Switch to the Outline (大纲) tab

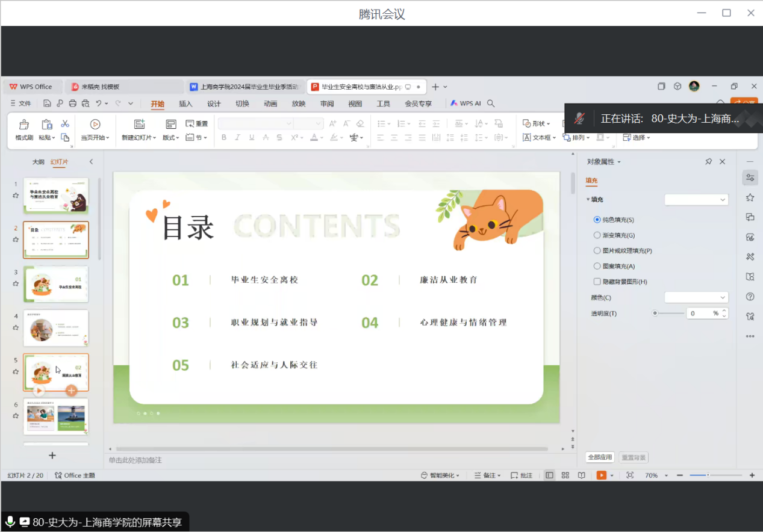click(39, 162)
